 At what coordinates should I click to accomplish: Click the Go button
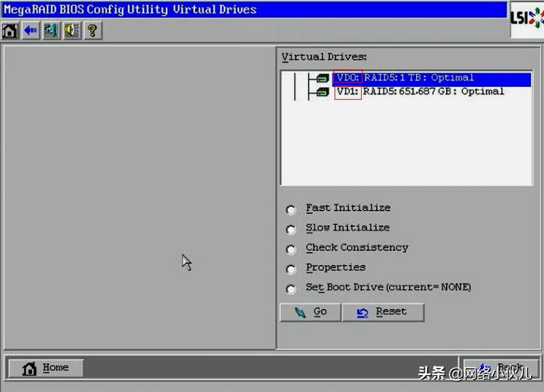click(310, 312)
